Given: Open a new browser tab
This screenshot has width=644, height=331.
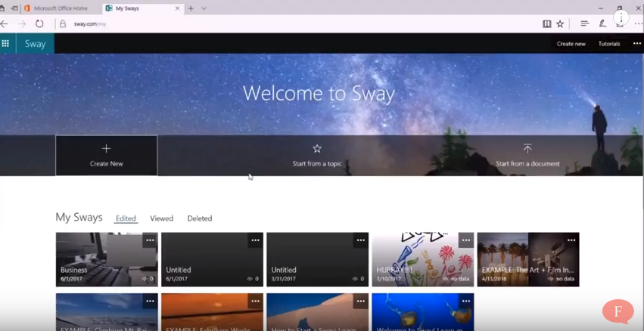Looking at the screenshot, I should pyautogui.click(x=191, y=8).
